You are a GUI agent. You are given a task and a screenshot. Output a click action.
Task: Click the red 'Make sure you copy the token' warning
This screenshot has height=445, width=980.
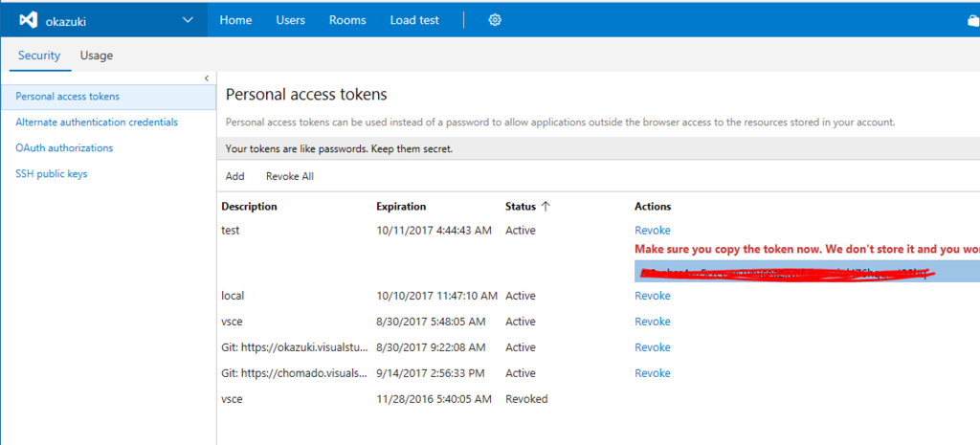(807, 249)
